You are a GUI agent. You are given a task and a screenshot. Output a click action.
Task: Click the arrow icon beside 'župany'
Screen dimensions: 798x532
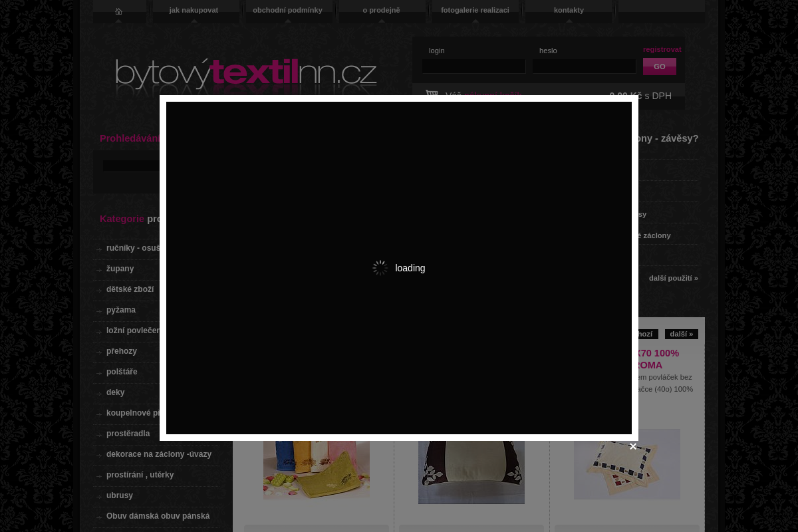pos(99,270)
